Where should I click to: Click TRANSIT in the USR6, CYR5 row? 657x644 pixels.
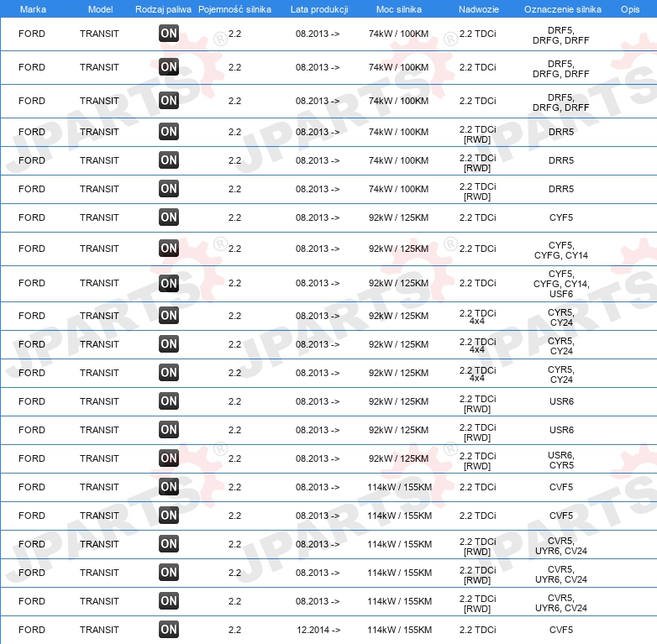99,458
